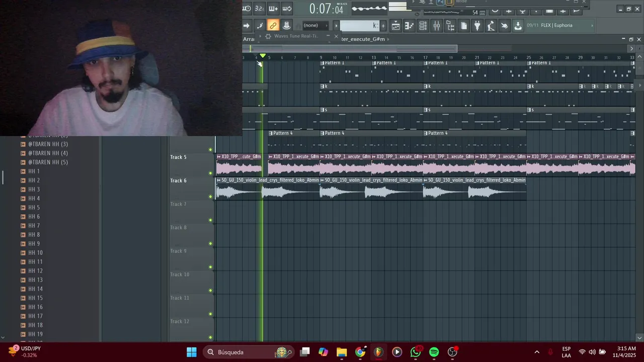
Task: Open the piano roll icon
Action: point(410,26)
